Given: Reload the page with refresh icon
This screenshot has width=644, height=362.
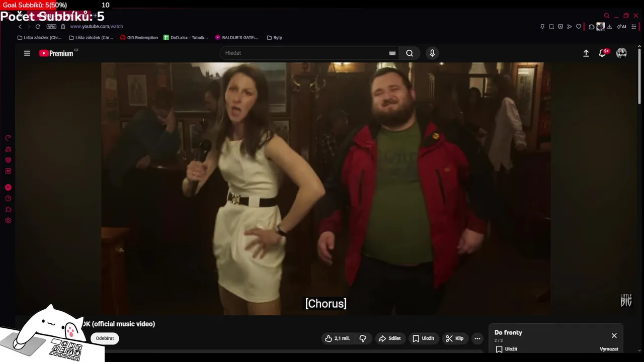Looking at the screenshot, I should pyautogui.click(x=38, y=27).
